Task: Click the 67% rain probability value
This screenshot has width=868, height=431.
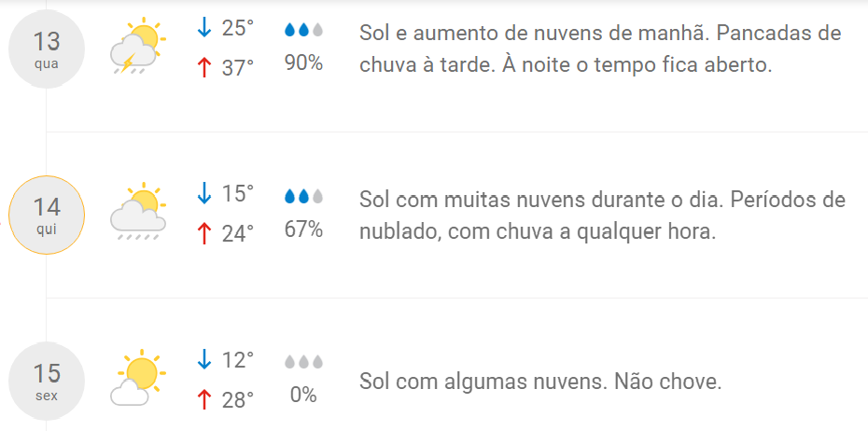Action: point(303,229)
